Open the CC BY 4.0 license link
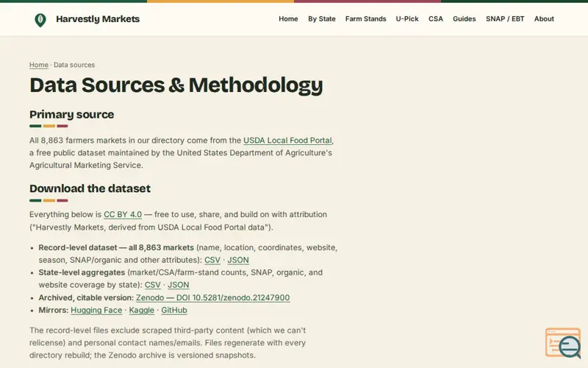The width and height of the screenshot is (588, 368). coord(123,214)
